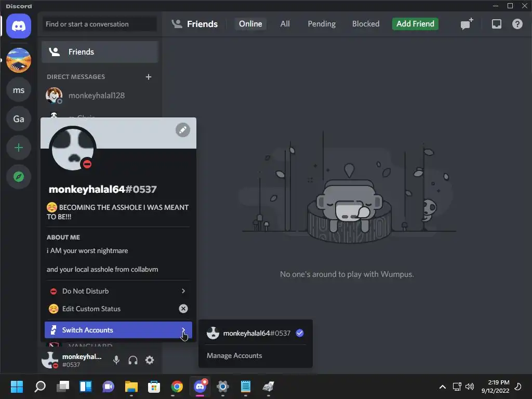532x399 pixels.
Task: Click the custom status text in the profile
Action: pyautogui.click(x=117, y=212)
